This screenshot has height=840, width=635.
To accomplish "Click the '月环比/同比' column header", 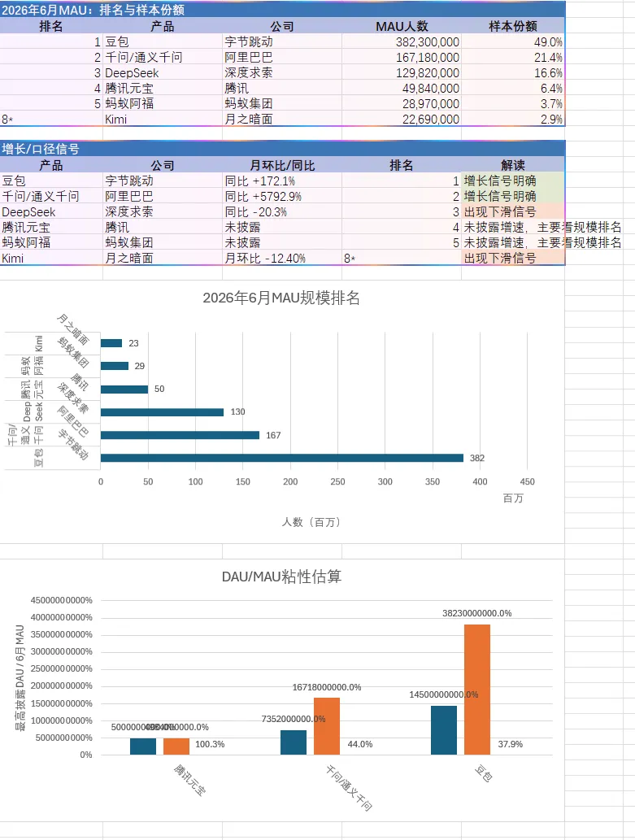I will [x=282, y=165].
